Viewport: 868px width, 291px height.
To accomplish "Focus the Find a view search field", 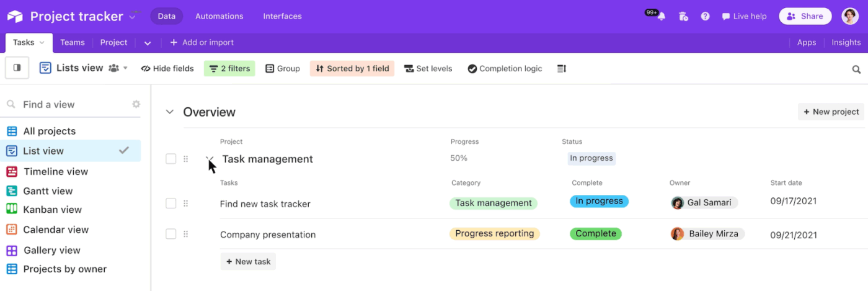I will [x=73, y=104].
